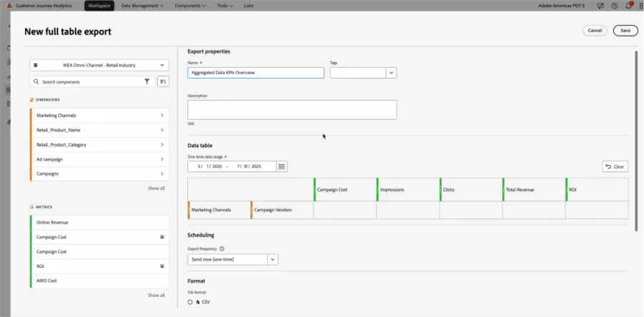Select the second Campaign Cost metric without icon

pos(99,252)
